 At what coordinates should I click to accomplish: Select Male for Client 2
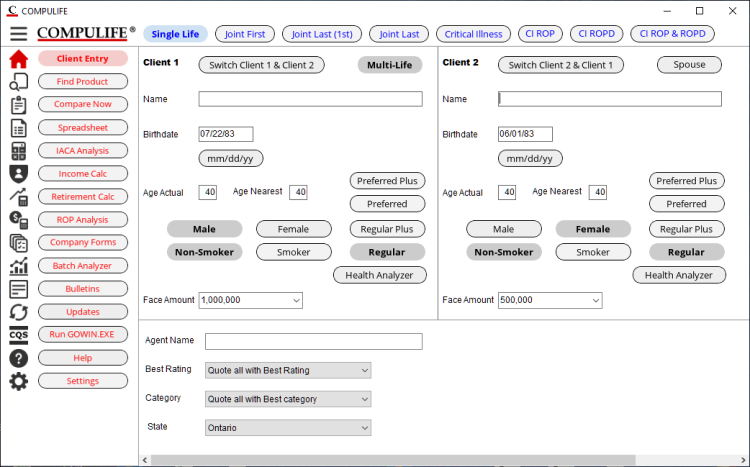point(504,229)
